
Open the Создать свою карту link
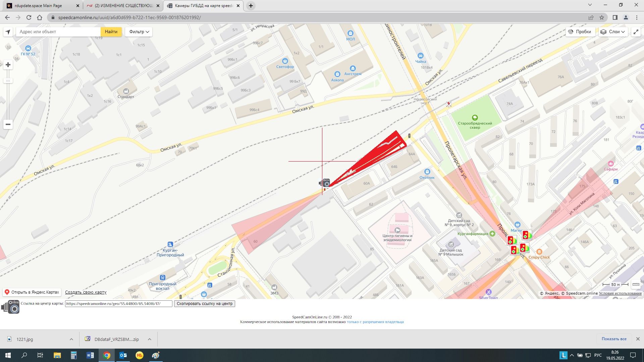click(86, 292)
